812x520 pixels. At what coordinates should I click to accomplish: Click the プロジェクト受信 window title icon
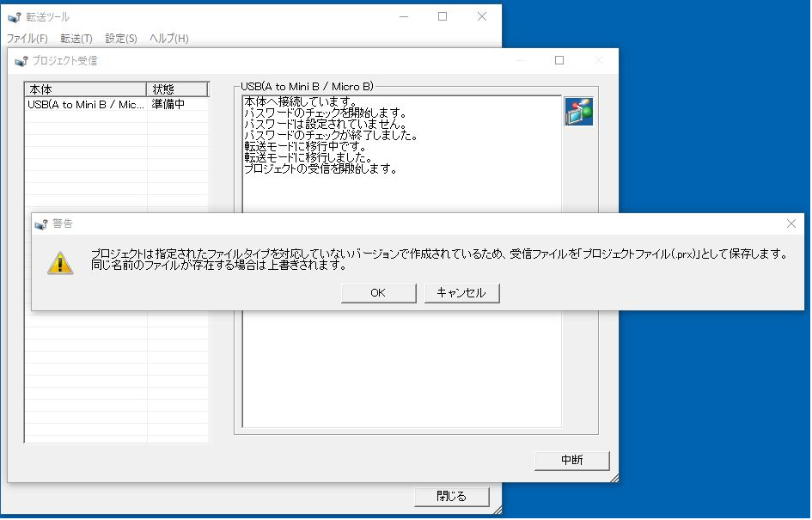(21, 61)
